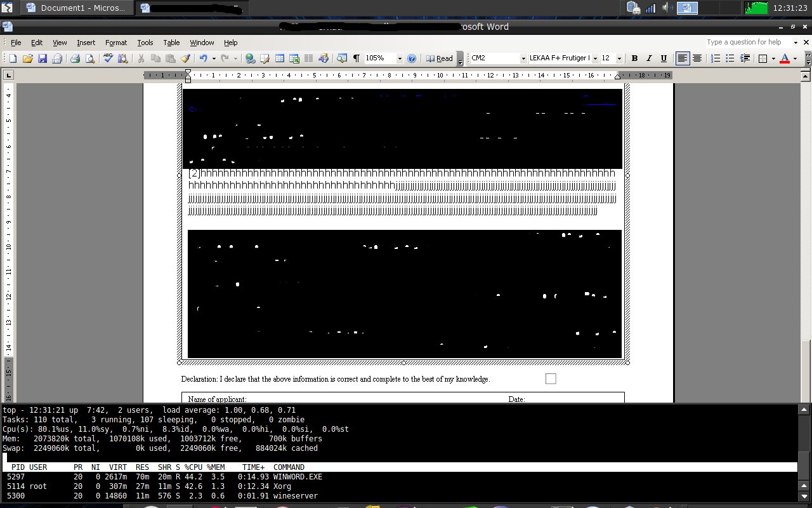Open the Table menu
Image resolution: width=812 pixels, height=508 pixels.
point(171,43)
